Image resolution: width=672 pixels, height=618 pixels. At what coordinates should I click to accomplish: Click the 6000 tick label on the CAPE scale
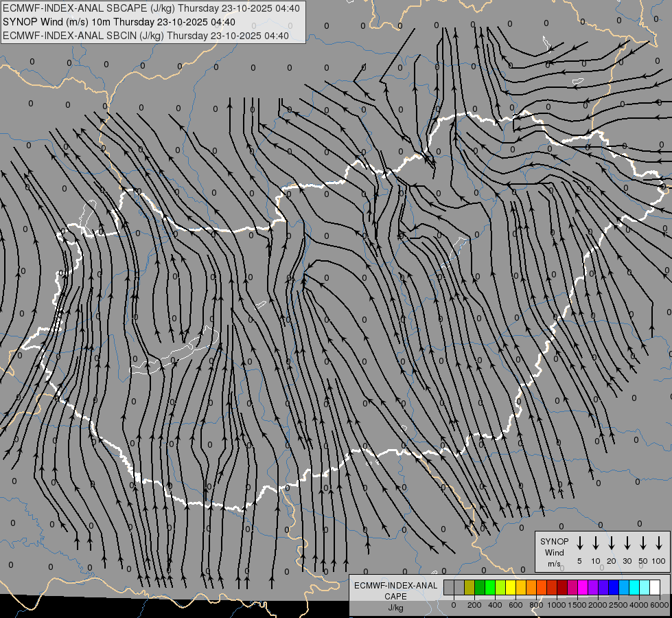(660, 605)
